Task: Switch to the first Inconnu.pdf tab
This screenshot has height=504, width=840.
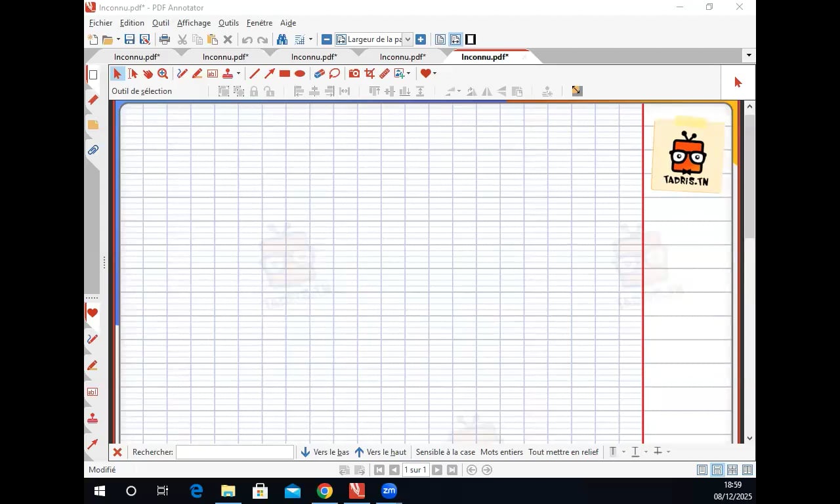Action: 136,57
